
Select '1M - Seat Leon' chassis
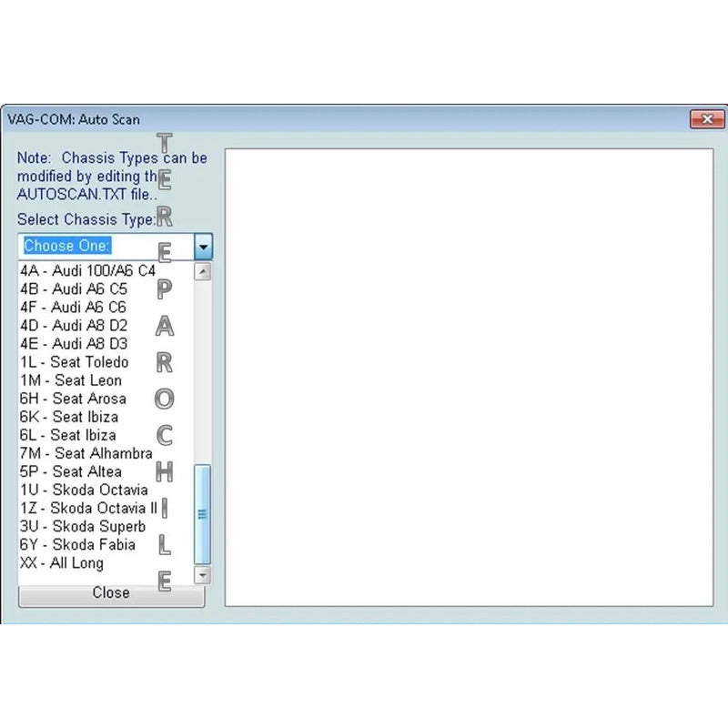(x=106, y=380)
